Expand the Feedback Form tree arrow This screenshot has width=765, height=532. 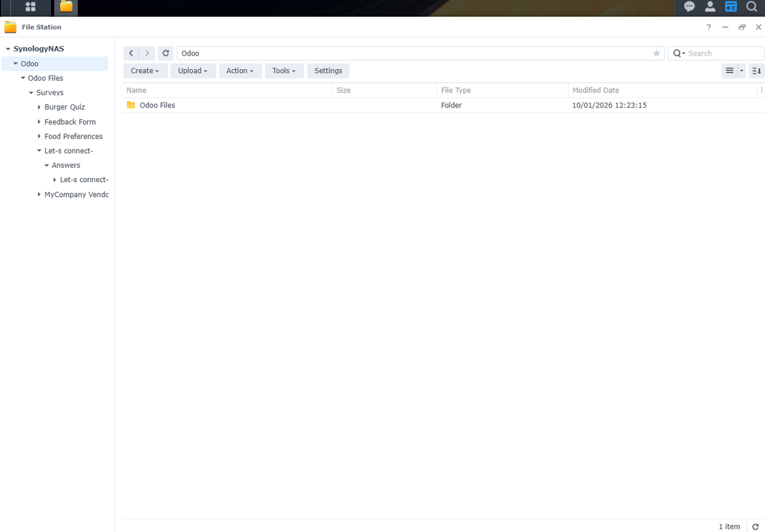click(x=39, y=121)
